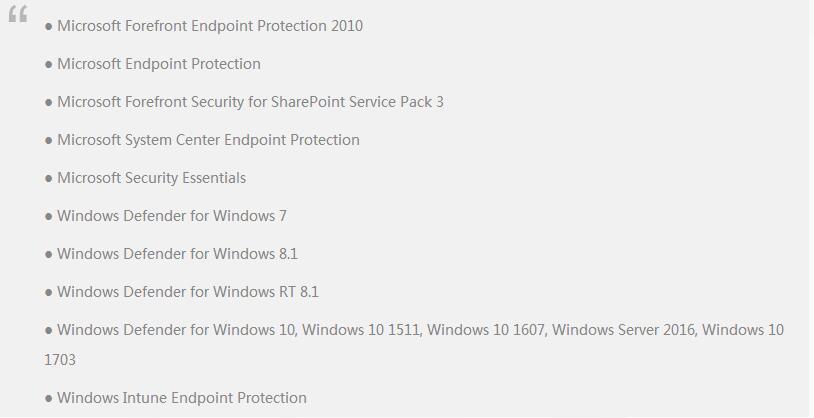Click Microsoft Forefront Security for SharePoint Service Pack 3

click(250, 102)
